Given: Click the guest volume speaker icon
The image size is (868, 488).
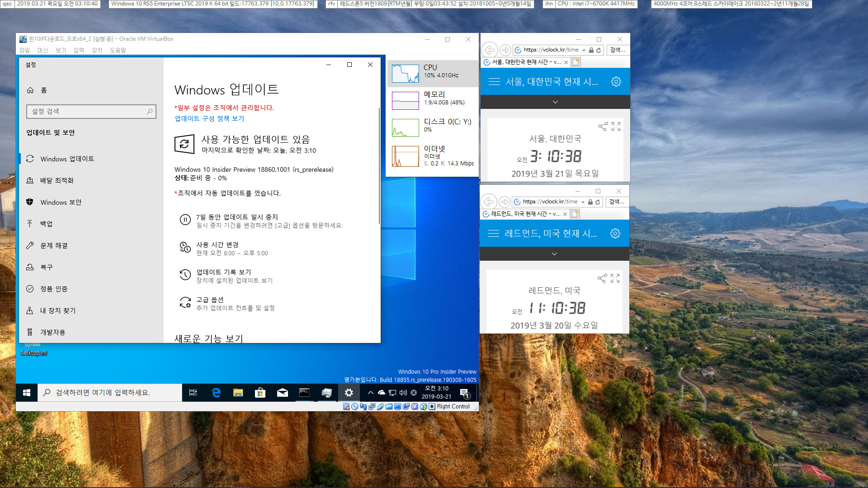Looking at the screenshot, I should (403, 393).
